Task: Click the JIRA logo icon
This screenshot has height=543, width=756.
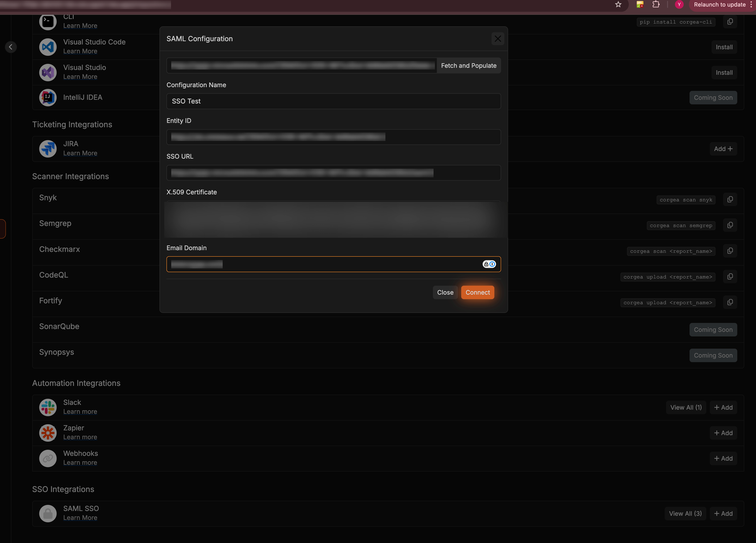Action: coord(48,149)
